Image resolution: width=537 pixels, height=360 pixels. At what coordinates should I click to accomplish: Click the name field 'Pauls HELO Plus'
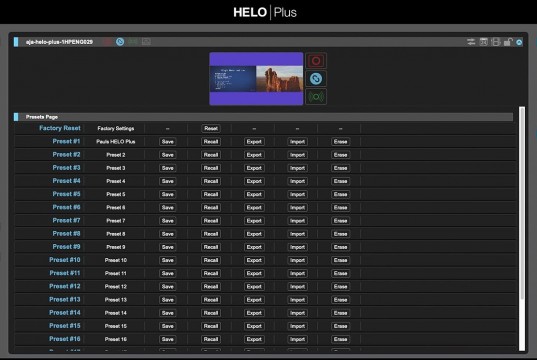116,142
